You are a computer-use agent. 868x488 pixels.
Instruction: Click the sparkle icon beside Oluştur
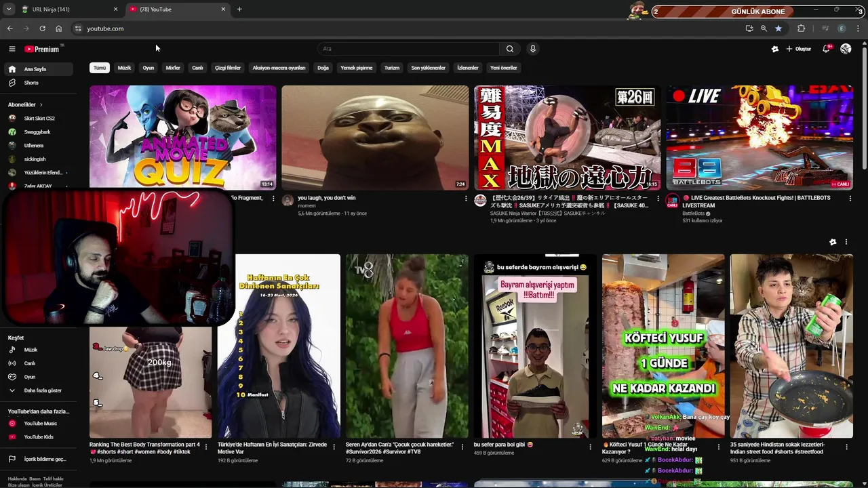(x=775, y=49)
